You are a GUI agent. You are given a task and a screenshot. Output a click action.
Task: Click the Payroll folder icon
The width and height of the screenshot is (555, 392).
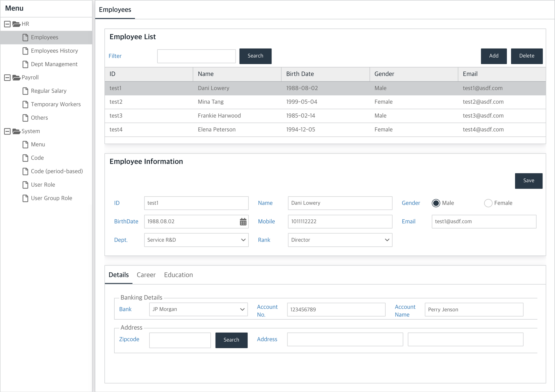tap(17, 77)
